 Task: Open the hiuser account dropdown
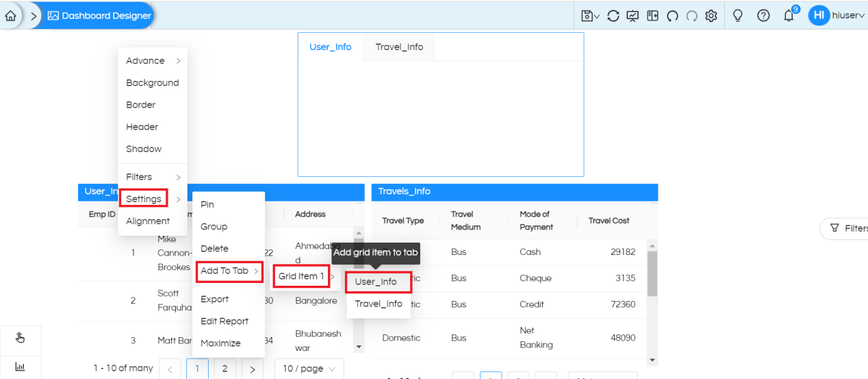click(849, 15)
